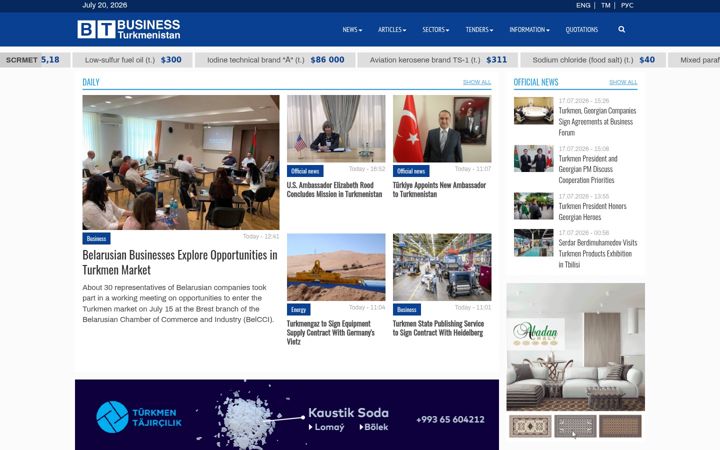
Task: Click Official news tag under U.S. Ambassador photo
Action: (305, 171)
